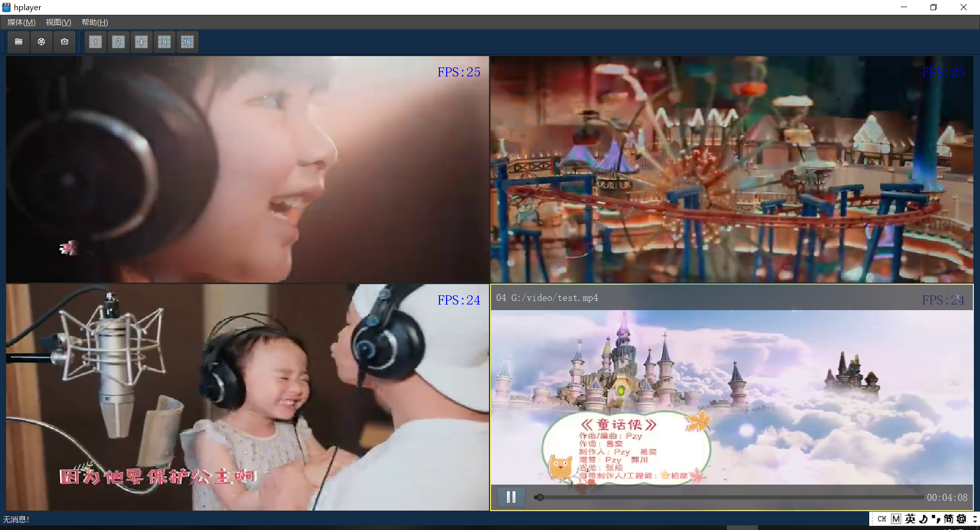The height and width of the screenshot is (530, 980).
Task: Open a media file with the folder icon
Action: [x=18, y=42]
